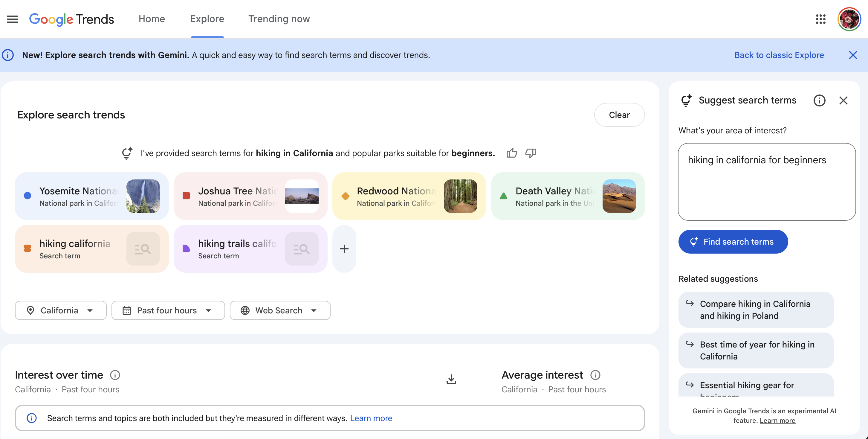Select the Joshua Tree National Park title
Image resolution: width=868 pixels, height=439 pixels.
pos(238,191)
